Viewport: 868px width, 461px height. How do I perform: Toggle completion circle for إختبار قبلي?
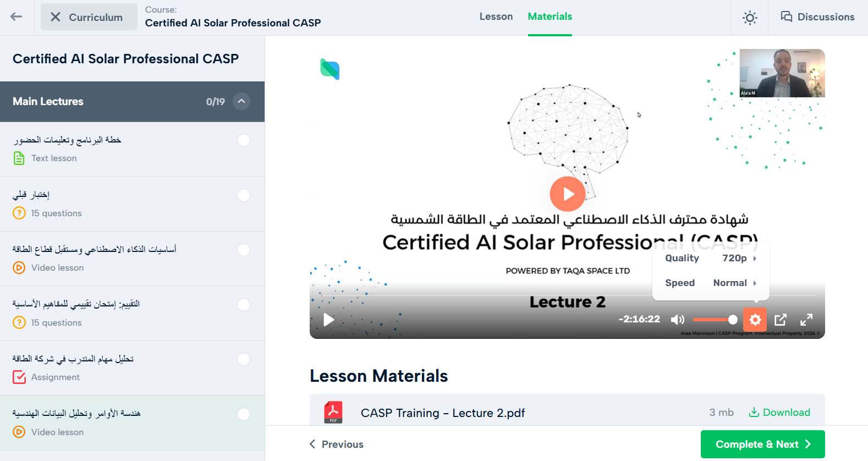[x=244, y=195]
